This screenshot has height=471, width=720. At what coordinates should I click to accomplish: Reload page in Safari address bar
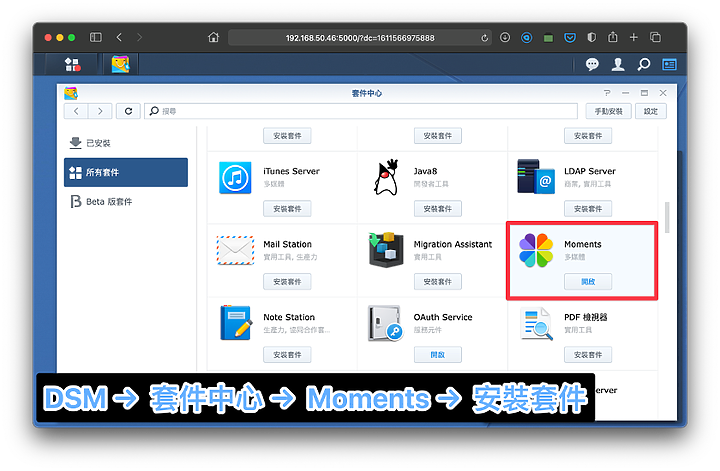(x=484, y=38)
